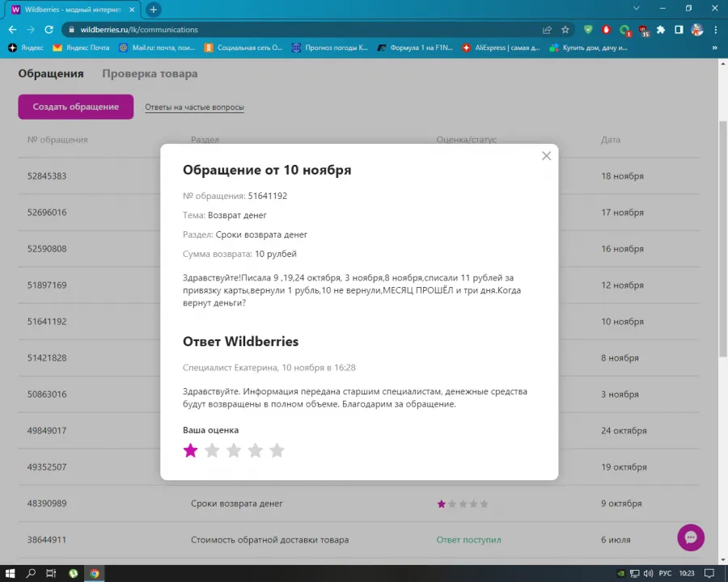Open appeal number 52696016
Viewport: 728px width, 582px height.
pos(47,212)
